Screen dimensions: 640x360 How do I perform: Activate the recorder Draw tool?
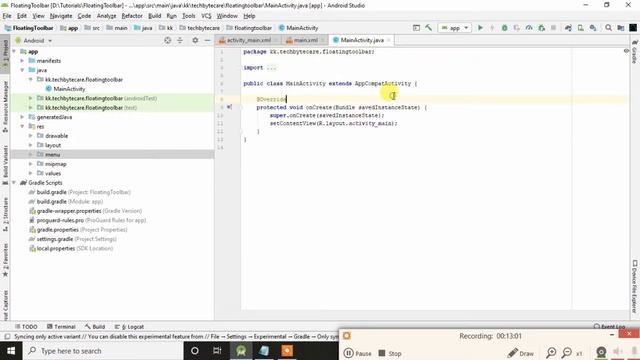click(520, 353)
